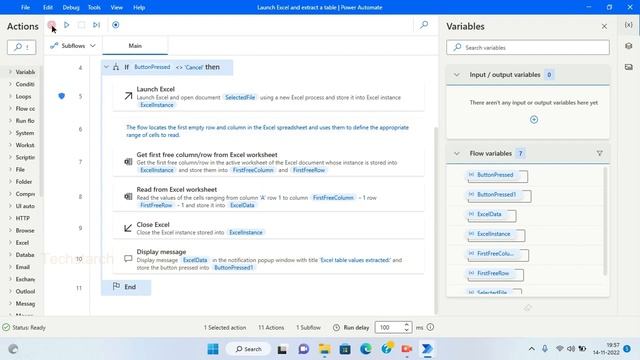This screenshot has width=640, height=360.
Task: Increase run delay with up arrow
Action: pos(407,324)
